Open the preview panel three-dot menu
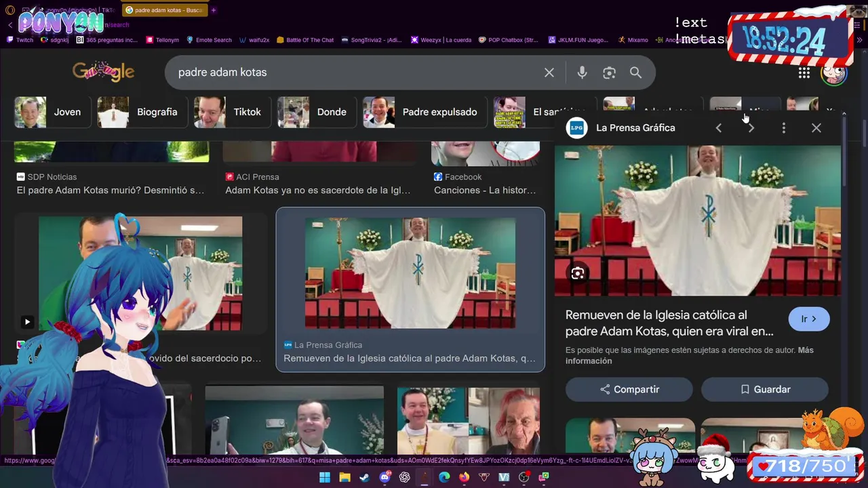Viewport: 868px width, 488px height. 783,127
